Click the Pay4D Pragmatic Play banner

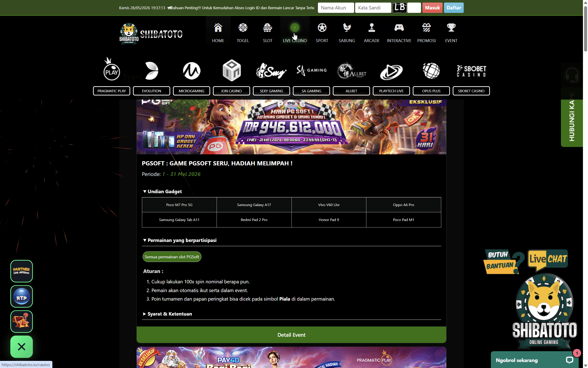click(291, 357)
